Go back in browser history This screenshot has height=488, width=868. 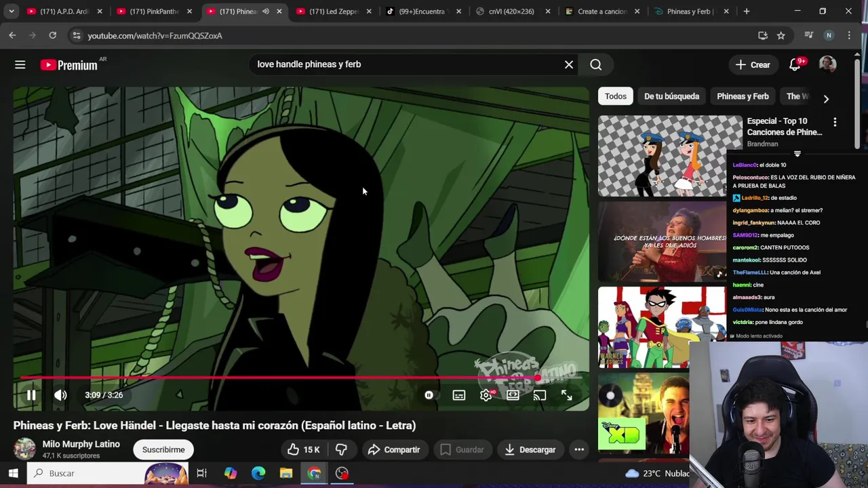click(12, 35)
